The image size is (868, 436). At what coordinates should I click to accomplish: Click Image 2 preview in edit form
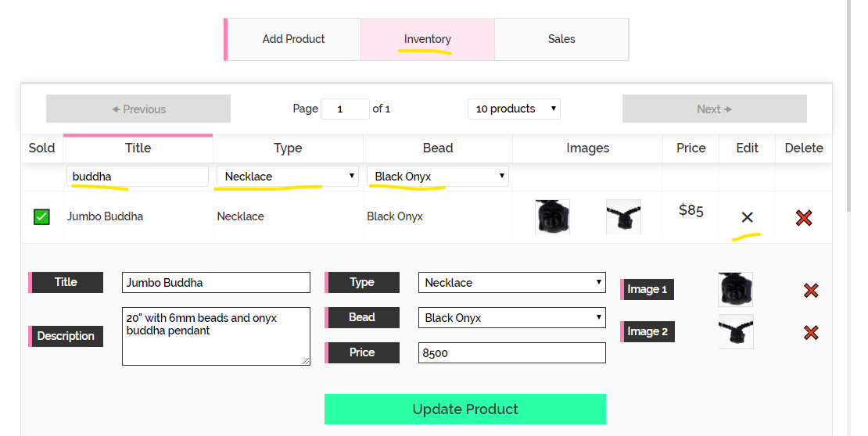click(x=735, y=331)
